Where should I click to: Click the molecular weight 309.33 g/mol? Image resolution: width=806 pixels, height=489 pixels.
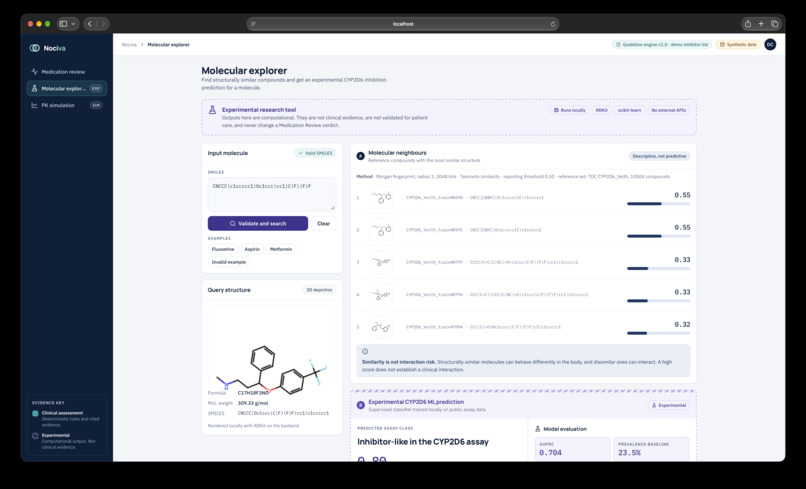(x=252, y=403)
